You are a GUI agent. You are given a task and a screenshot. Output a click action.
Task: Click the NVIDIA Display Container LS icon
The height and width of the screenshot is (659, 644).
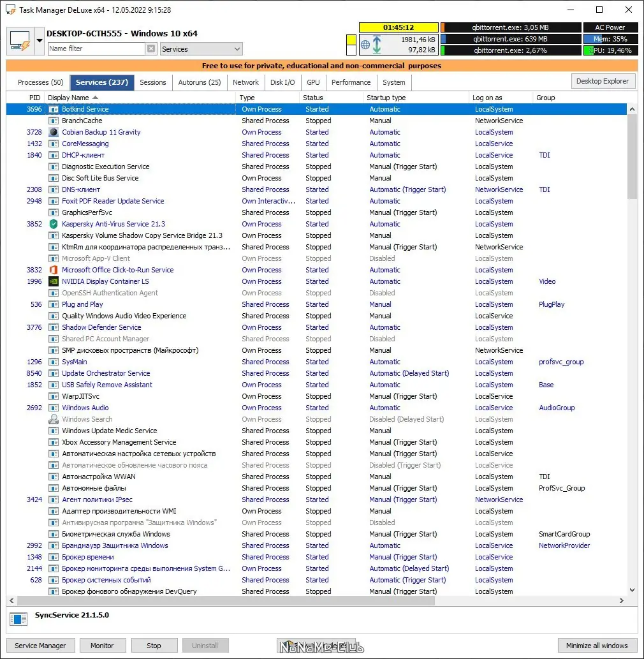54,281
